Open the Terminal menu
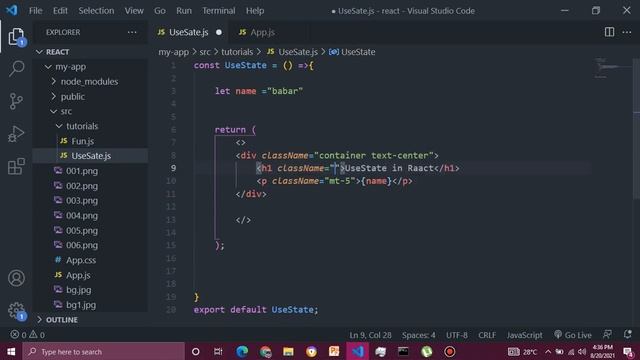Image resolution: width=640 pixels, height=360 pixels. [219, 11]
